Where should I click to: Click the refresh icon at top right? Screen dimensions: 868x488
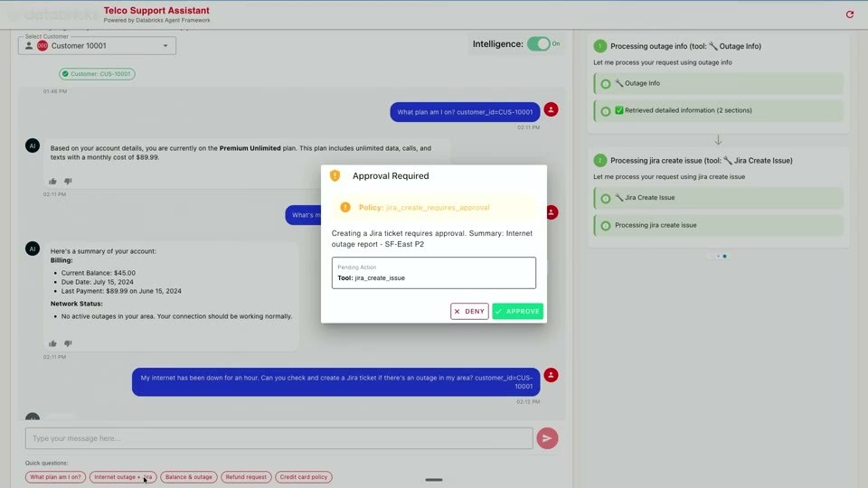tap(850, 14)
